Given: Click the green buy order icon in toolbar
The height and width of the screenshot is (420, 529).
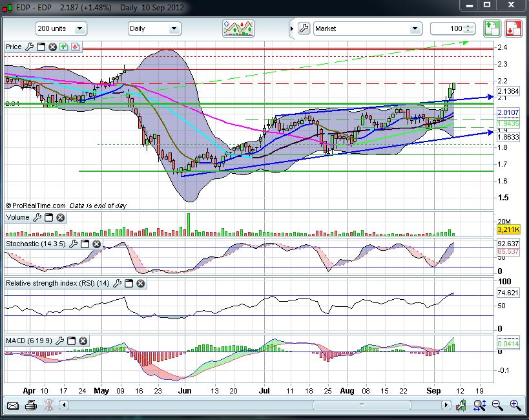Looking at the screenshot, I should coord(492,28).
